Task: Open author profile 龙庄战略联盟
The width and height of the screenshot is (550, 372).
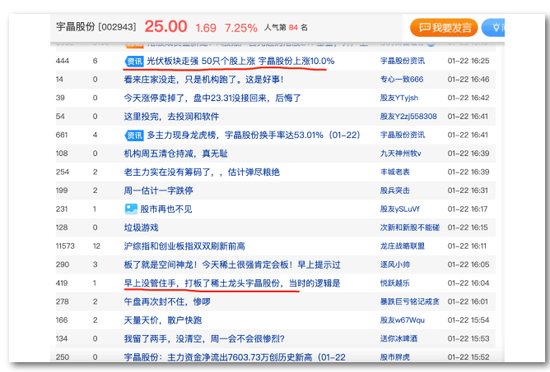Action: (402, 246)
